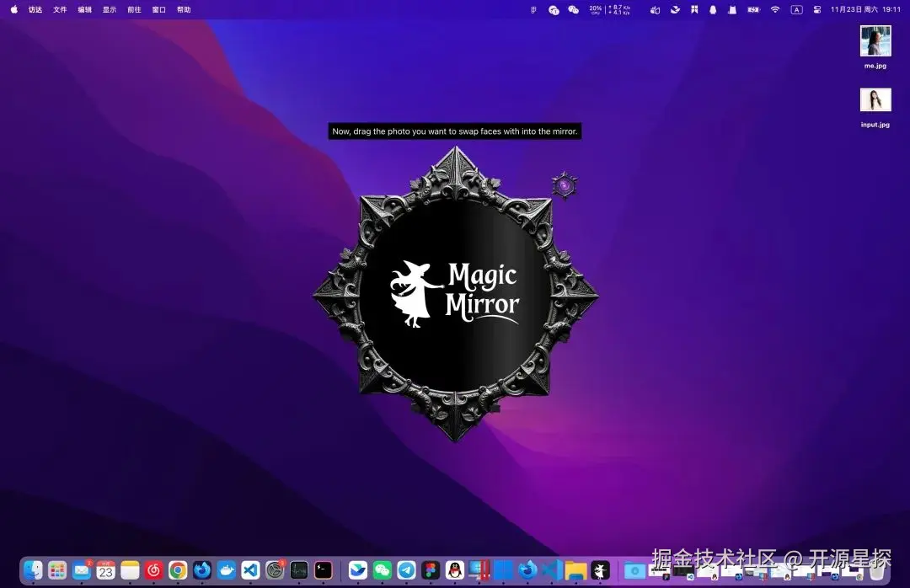Open the 窗口 menu
This screenshot has width=910, height=588.
[x=159, y=9]
